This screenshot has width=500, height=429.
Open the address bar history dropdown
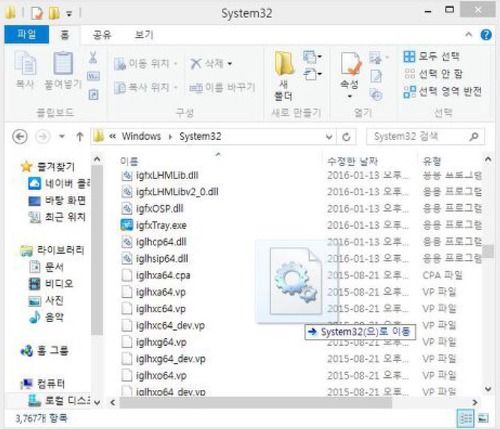click(x=329, y=137)
